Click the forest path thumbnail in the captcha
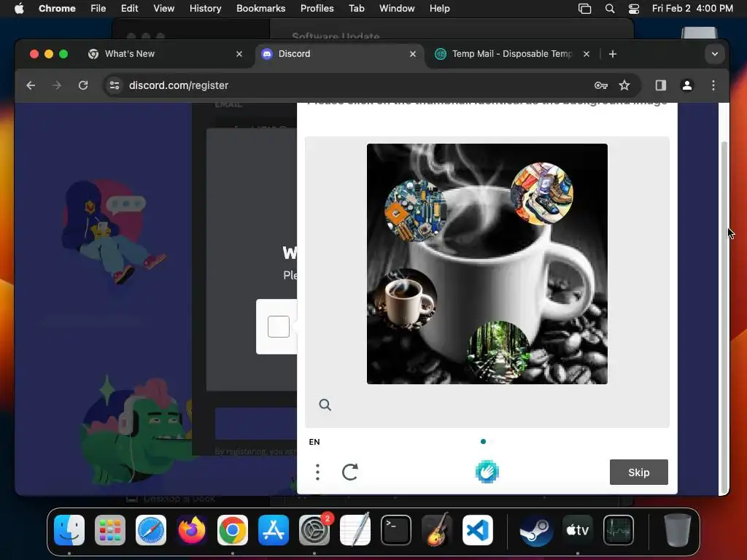Image resolution: width=747 pixels, height=560 pixels. (499, 352)
